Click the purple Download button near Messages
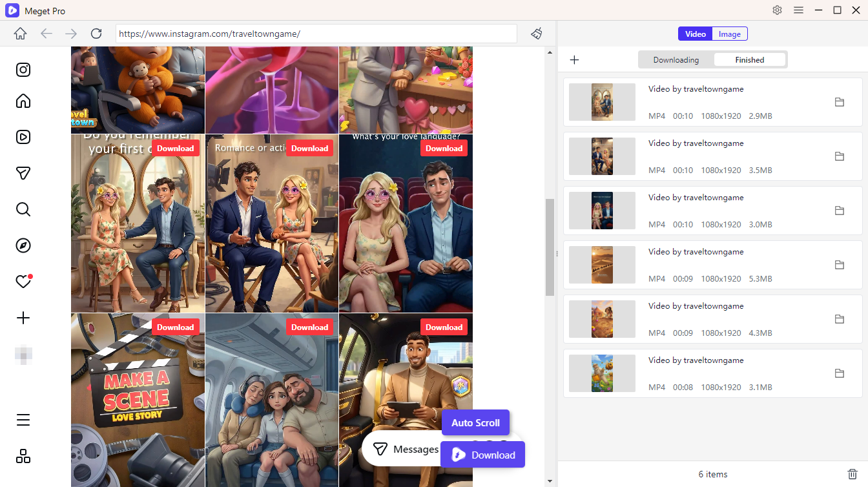Viewport: 868px width, 487px height. point(482,454)
